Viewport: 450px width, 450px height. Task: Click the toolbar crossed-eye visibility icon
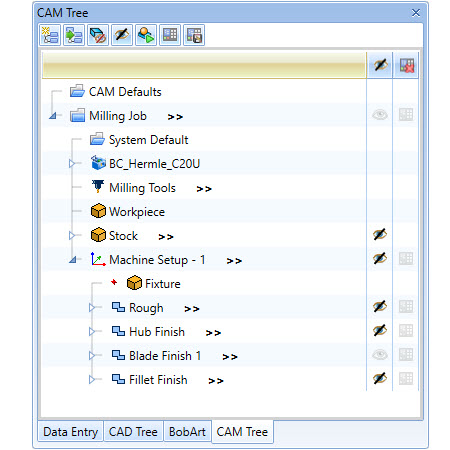[x=122, y=35]
